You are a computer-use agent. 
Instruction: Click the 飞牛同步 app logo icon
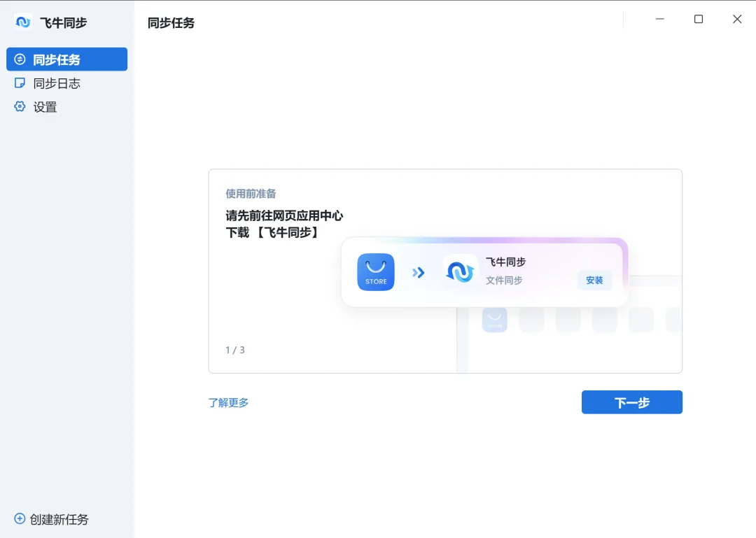click(22, 22)
